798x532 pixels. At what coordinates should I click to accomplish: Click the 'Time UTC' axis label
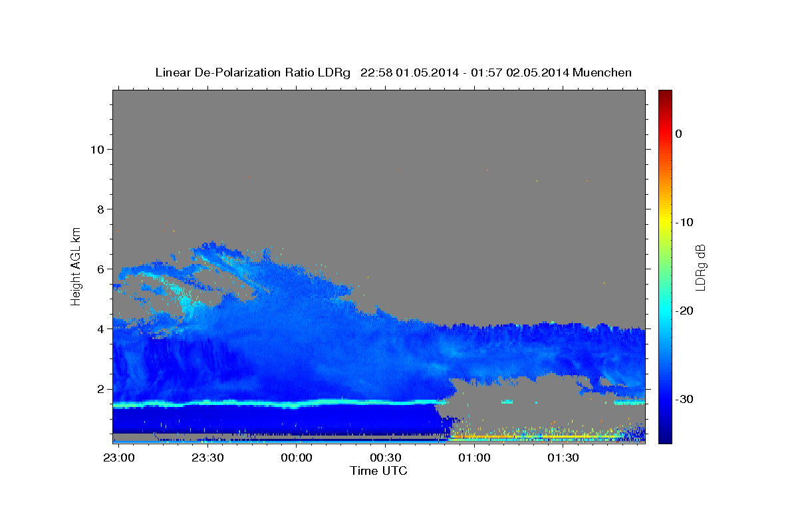378,471
